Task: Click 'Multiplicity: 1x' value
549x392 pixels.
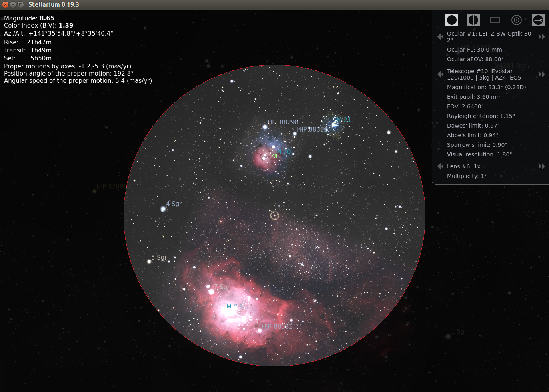Action: pyautogui.click(x=467, y=176)
